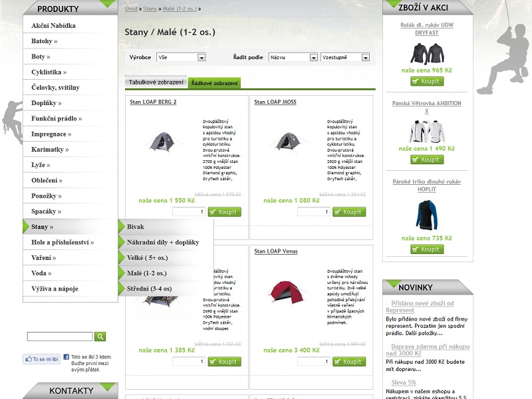Buy the Pánská Větrovka AMBITION with Koupit

coord(426,160)
